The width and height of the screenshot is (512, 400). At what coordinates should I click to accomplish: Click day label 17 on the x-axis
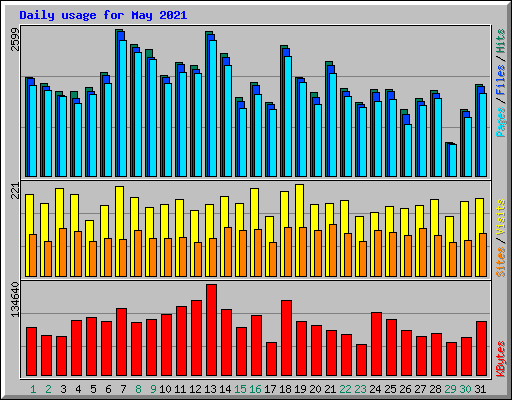click(x=270, y=389)
